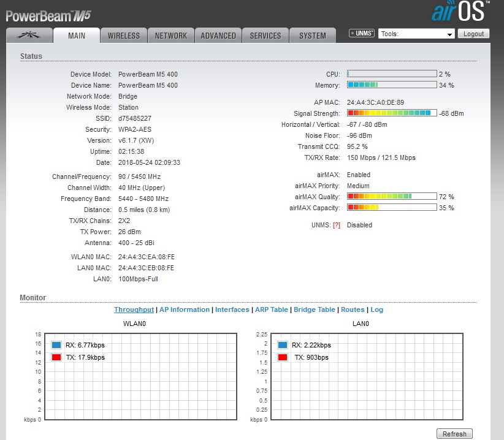
Task: Open the SERVICES tab
Action: click(265, 36)
